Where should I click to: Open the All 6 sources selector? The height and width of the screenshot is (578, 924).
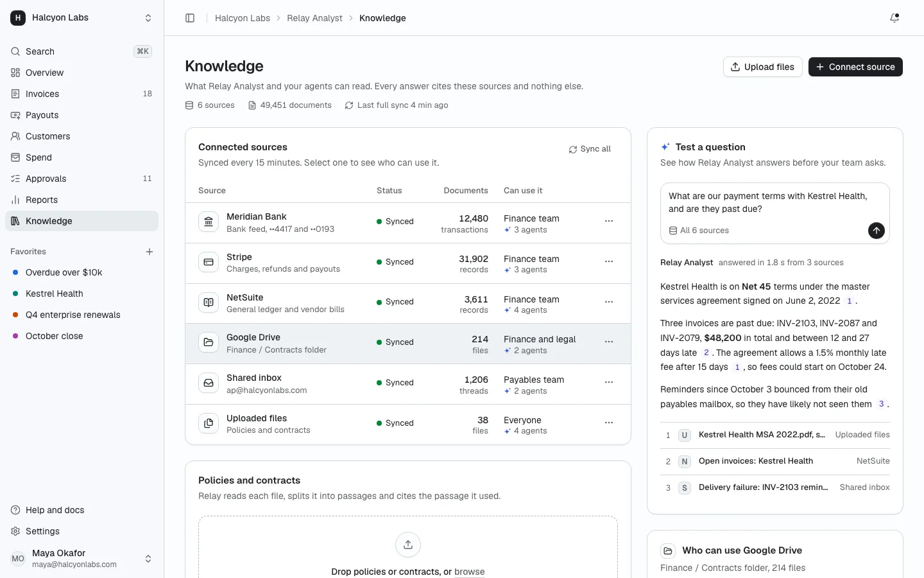pyautogui.click(x=699, y=231)
